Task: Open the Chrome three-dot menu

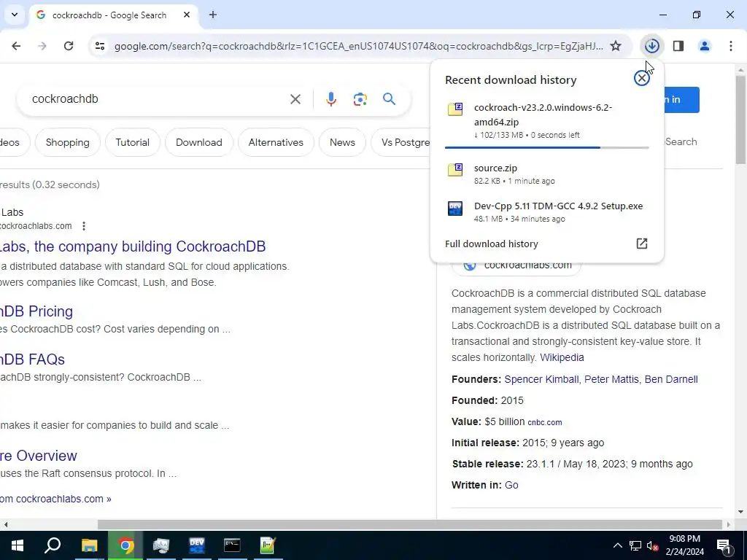Action: pos(731,46)
